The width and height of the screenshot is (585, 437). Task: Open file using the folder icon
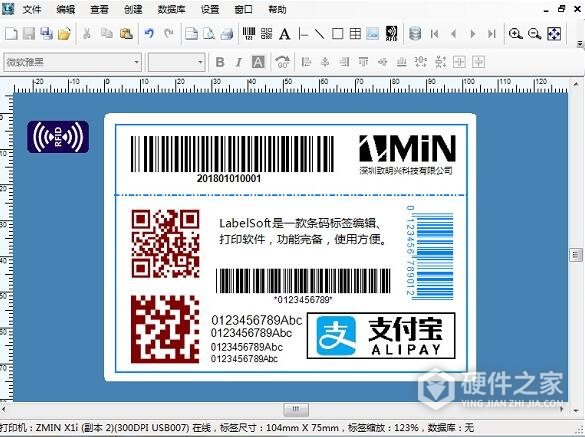64,34
